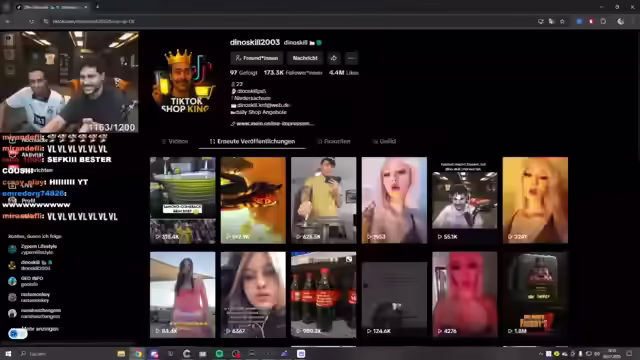
Task: Click the share profile arrow icon
Action: click(x=333, y=58)
